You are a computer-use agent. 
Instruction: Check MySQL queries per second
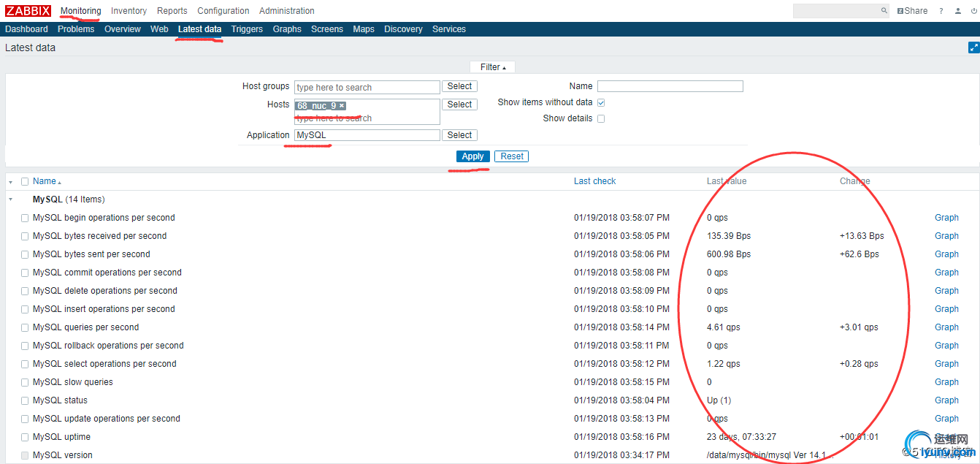[25, 327]
